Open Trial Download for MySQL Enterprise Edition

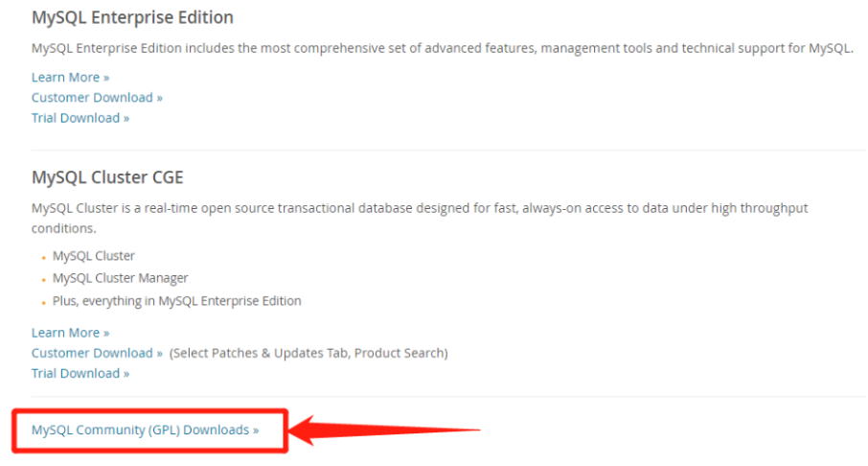[80, 118]
